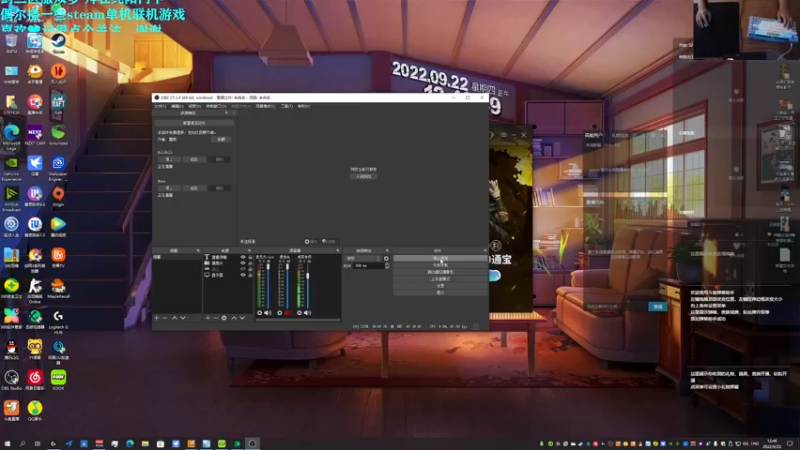Image resolution: width=800 pixels, height=450 pixels.
Task: Open Settings from OBS controls panel
Action: [x=440, y=286]
